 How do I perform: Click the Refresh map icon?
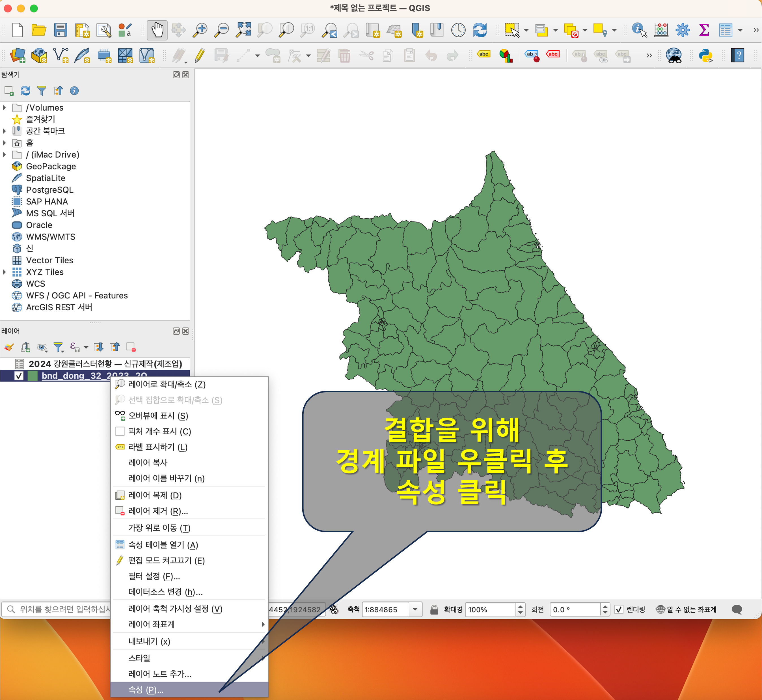480,30
